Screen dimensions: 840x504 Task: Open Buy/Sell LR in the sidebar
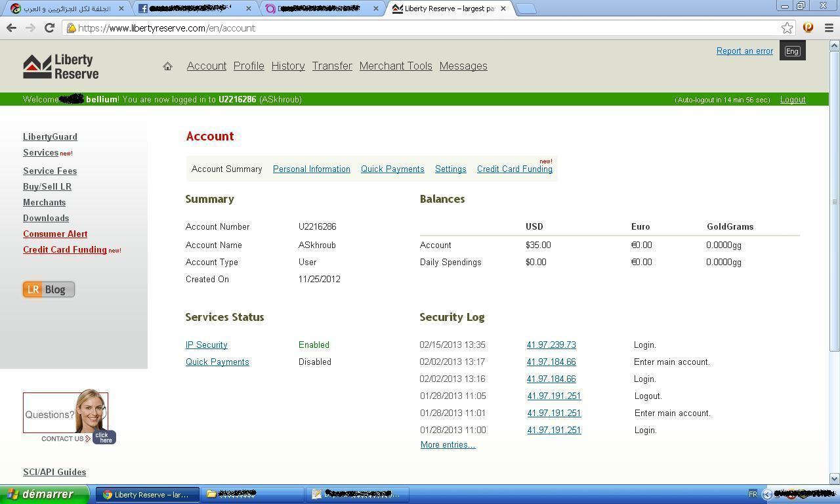coord(47,186)
